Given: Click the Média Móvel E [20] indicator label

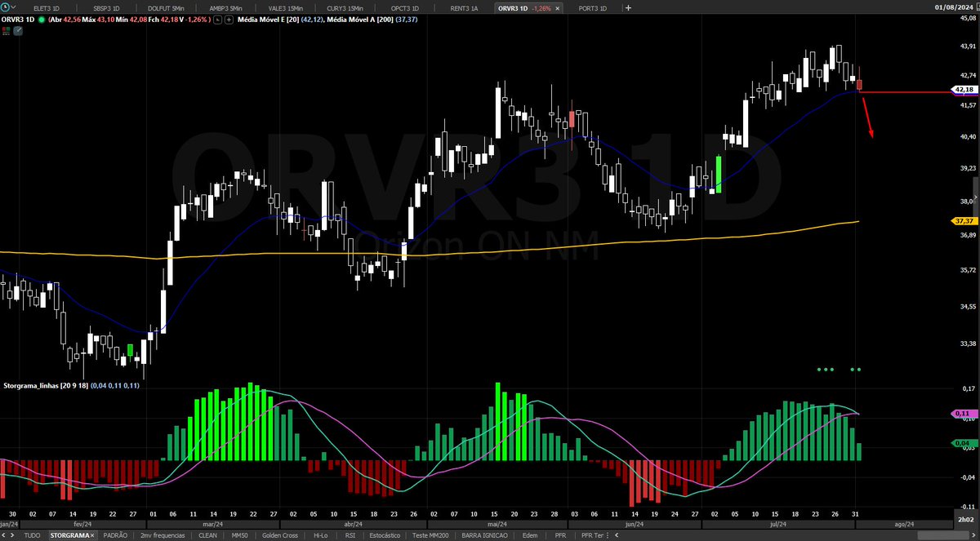Looking at the screenshot, I should click(x=270, y=18).
